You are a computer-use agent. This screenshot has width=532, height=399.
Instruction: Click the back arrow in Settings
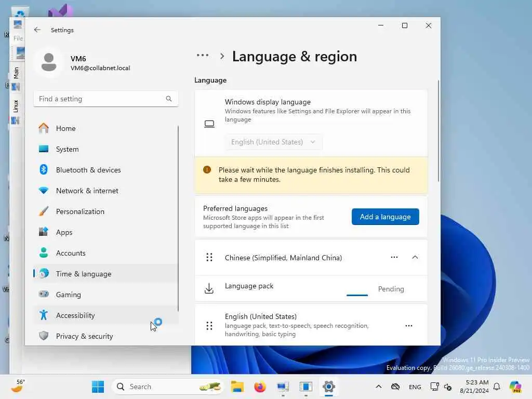click(x=37, y=30)
